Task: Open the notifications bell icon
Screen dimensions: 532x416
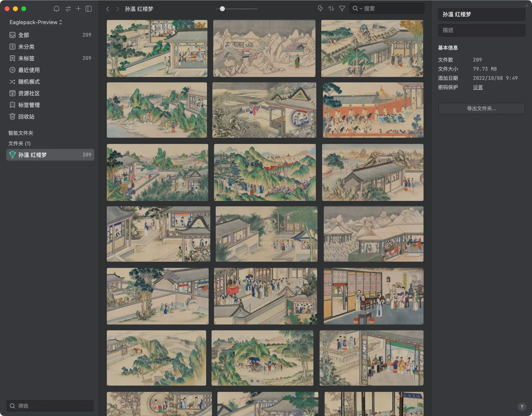Action: (57, 9)
